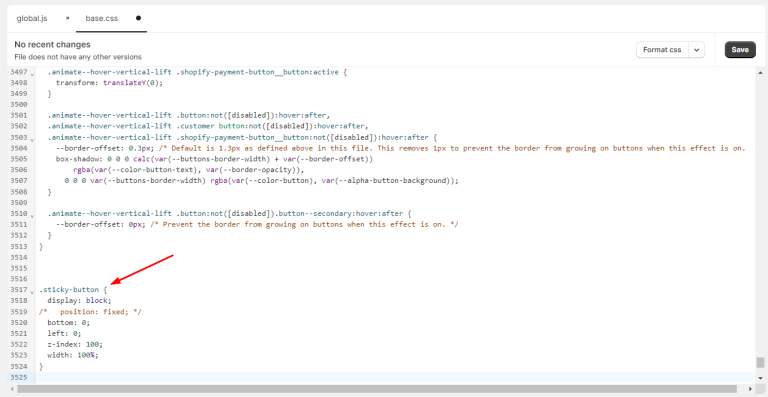Click the horizontal scrollbar right arrow
The height and width of the screenshot is (397, 768).
(750, 389)
